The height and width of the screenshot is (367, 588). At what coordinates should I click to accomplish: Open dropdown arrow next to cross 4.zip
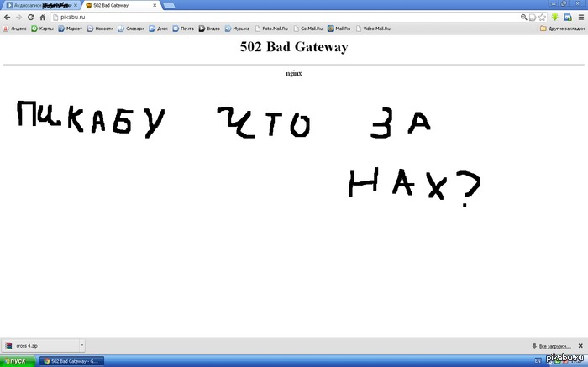81,345
